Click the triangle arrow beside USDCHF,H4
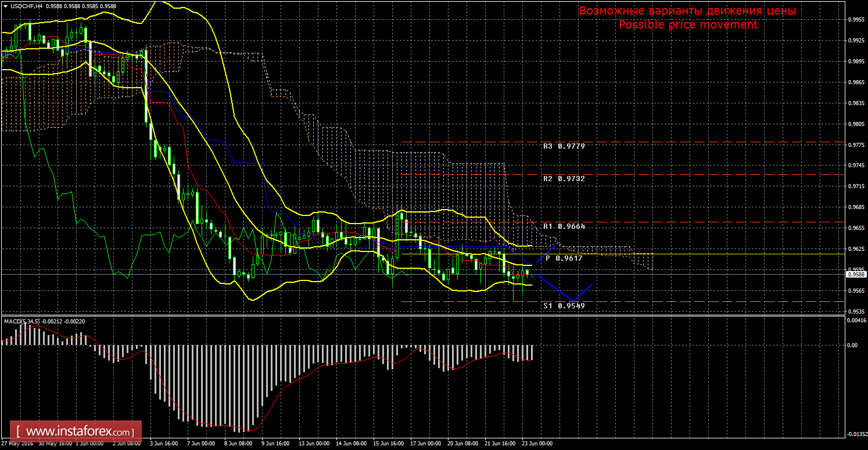 5,5
